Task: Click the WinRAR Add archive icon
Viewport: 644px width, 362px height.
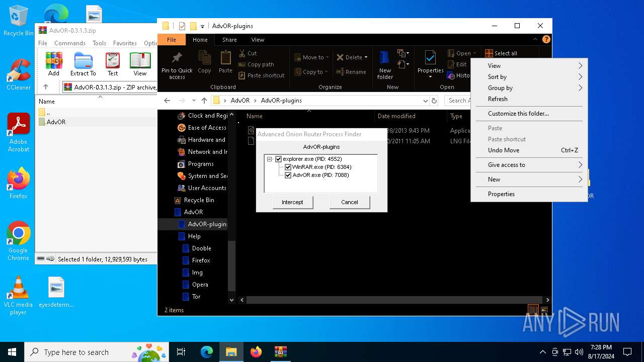Action: coord(54,64)
